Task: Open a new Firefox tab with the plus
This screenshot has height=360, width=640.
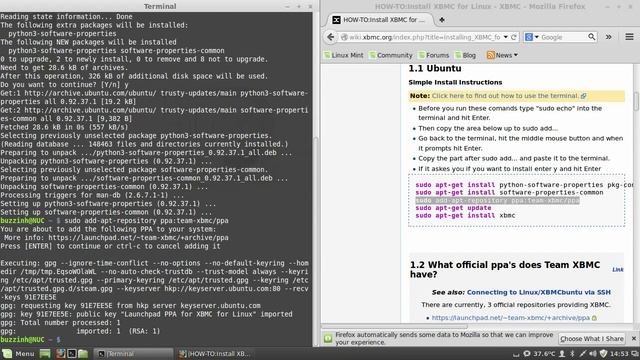Action: pyautogui.click(x=442, y=20)
